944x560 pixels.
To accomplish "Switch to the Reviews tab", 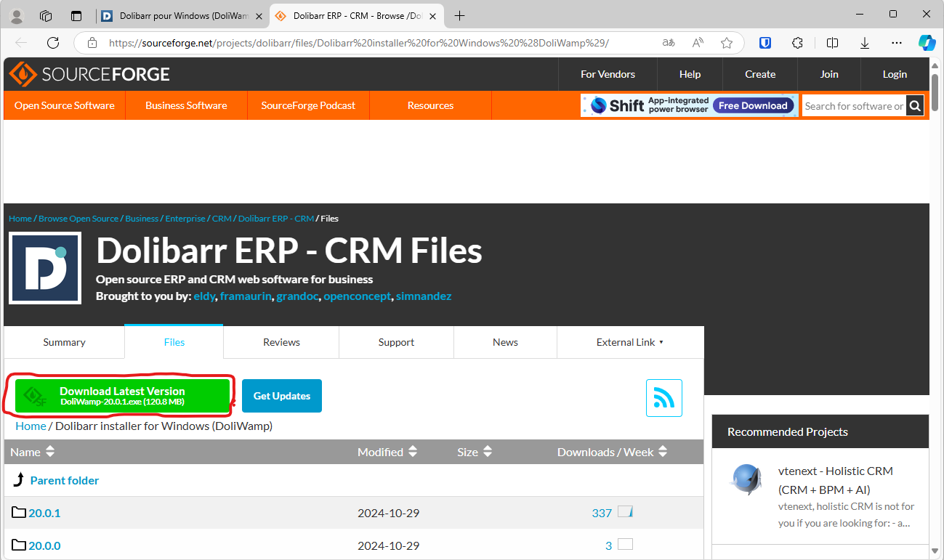I will coord(281,342).
